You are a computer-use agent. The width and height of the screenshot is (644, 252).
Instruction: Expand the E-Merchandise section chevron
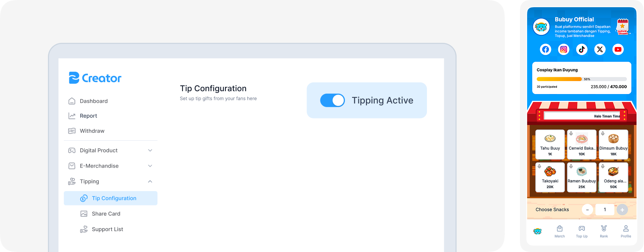(x=150, y=166)
